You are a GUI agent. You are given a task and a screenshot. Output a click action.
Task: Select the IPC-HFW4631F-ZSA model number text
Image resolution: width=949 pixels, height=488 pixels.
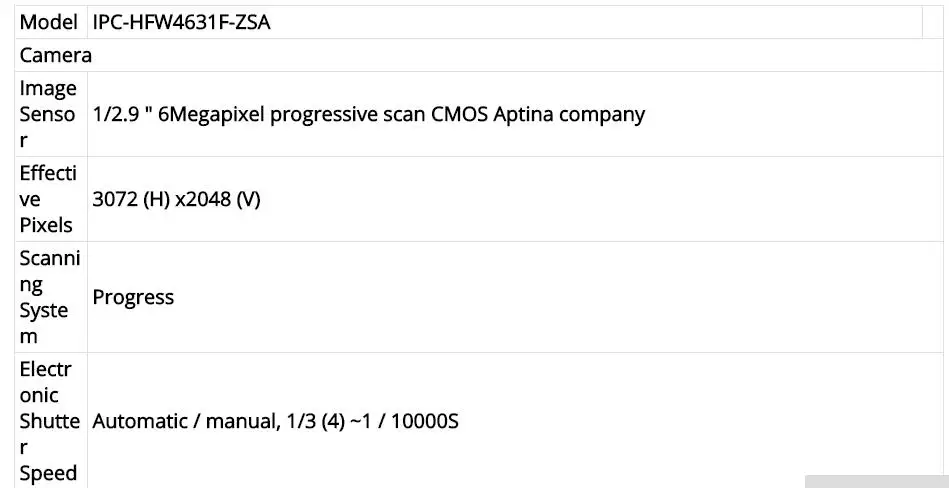(x=182, y=22)
